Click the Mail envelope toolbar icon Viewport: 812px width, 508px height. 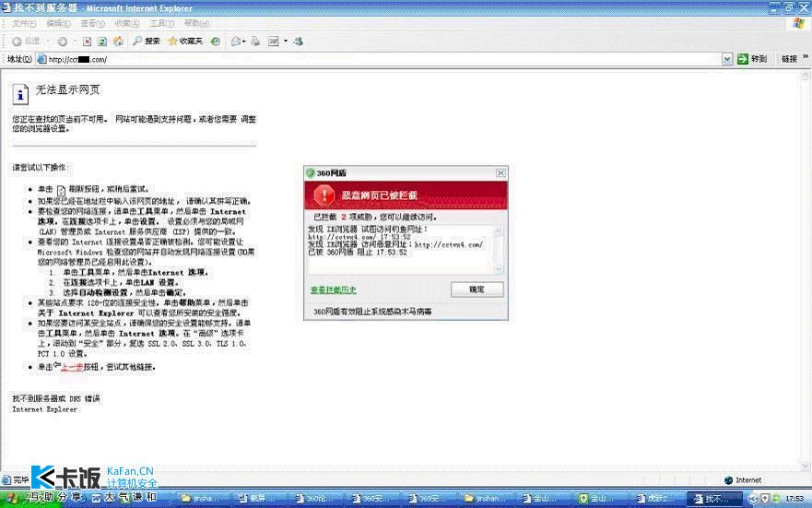coord(236,41)
